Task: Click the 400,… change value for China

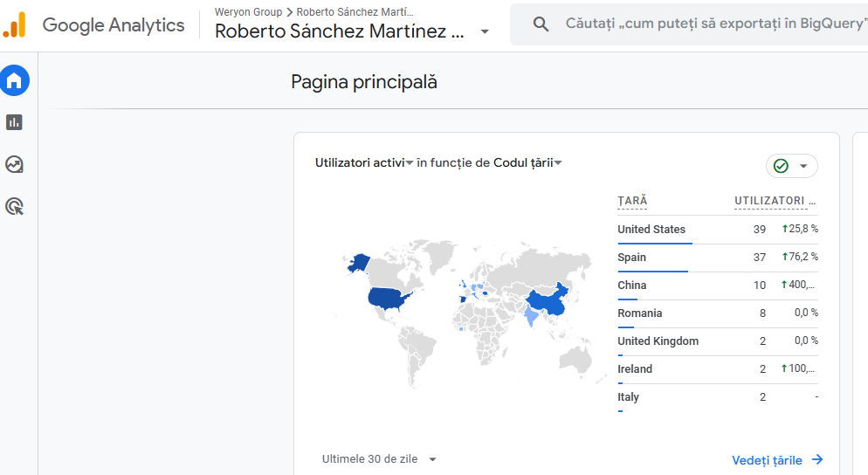Action: click(x=797, y=285)
